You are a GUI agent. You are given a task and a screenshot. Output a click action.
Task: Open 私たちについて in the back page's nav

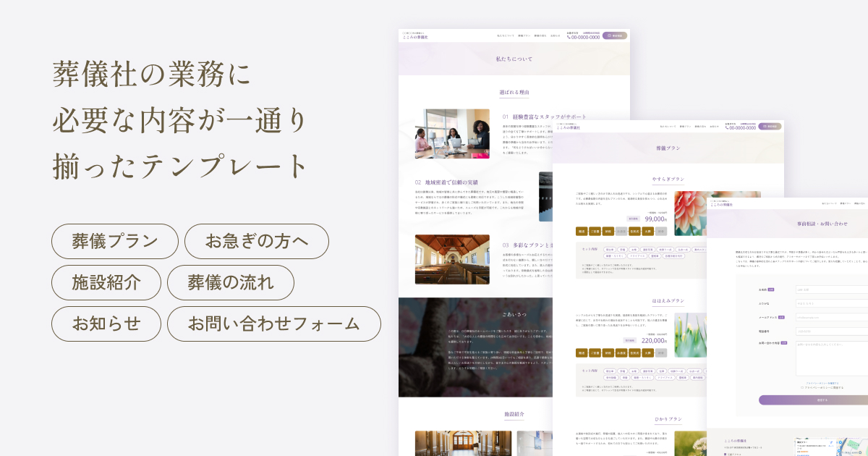(x=506, y=35)
